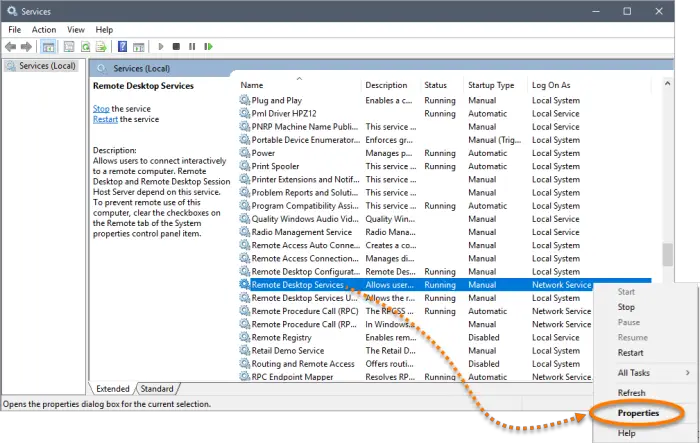Click the Restart Service toolbar icon
Image resolution: width=700 pixels, height=443 pixels.
208,46
